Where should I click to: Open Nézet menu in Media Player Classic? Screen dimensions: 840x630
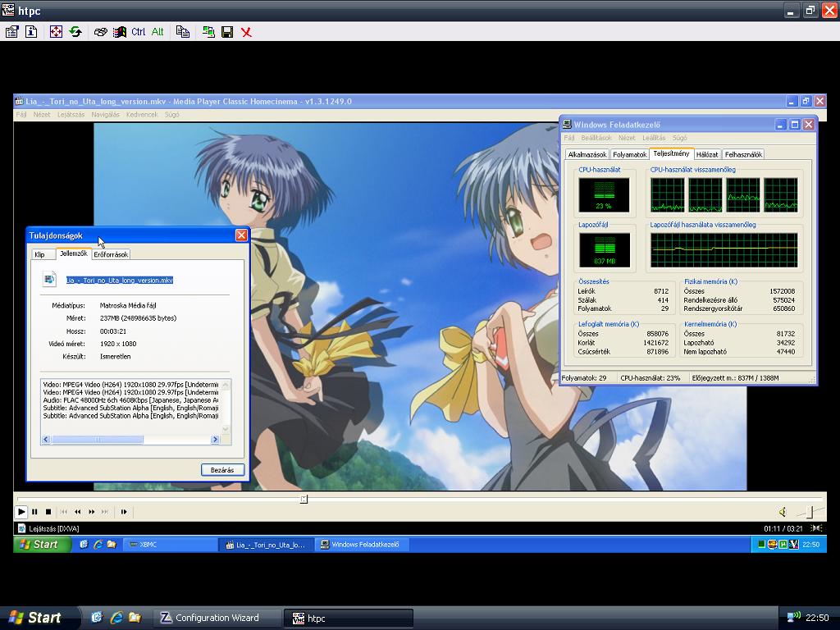41,115
